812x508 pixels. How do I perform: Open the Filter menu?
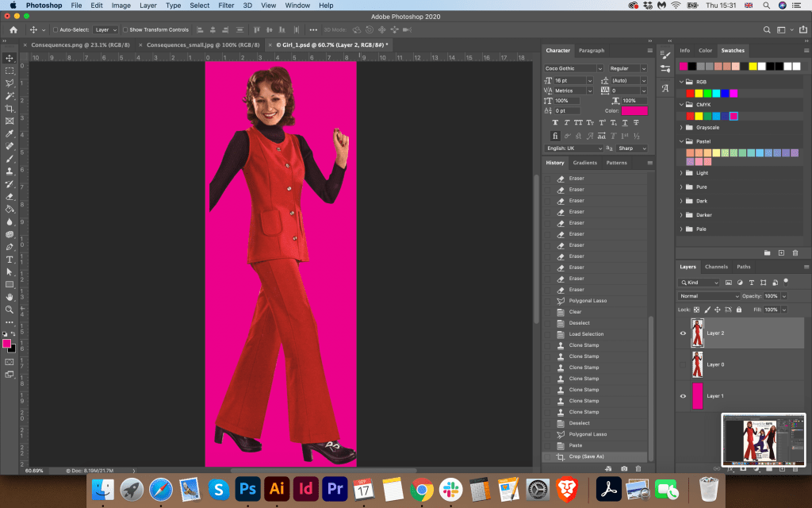pyautogui.click(x=226, y=6)
